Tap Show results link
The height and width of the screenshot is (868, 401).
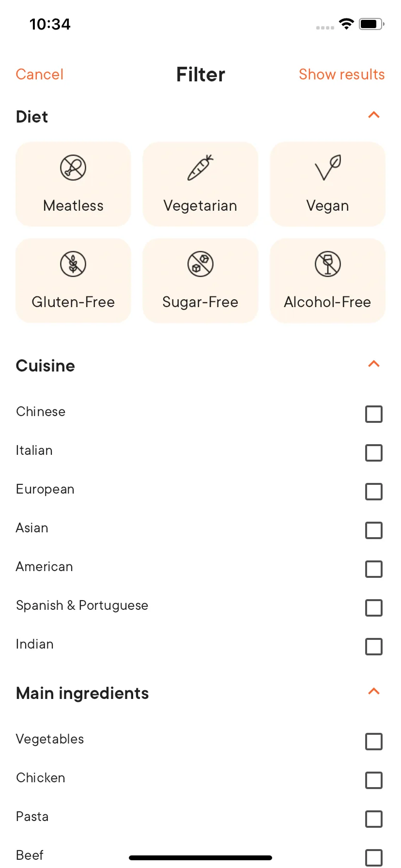click(x=342, y=74)
